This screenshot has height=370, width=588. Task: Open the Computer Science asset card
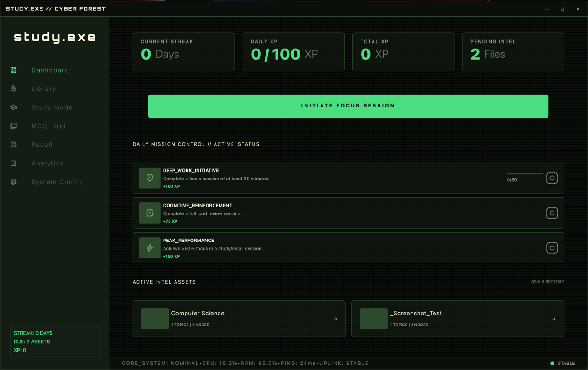click(239, 319)
